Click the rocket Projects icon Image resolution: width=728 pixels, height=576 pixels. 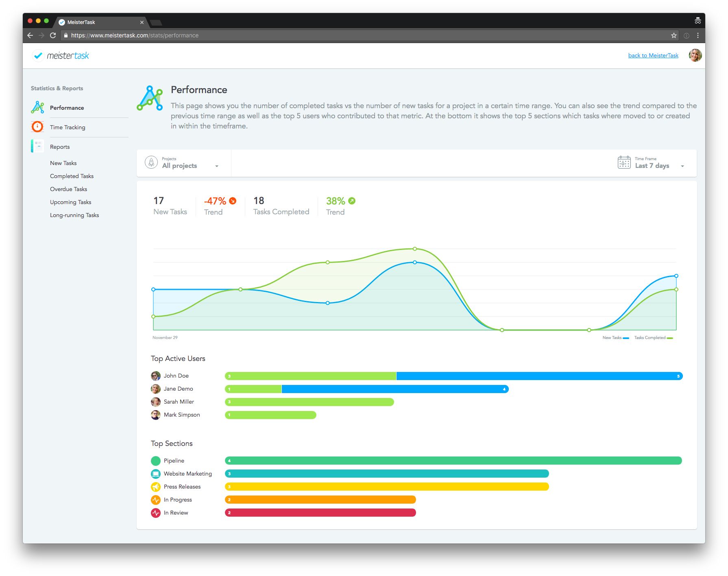click(152, 162)
